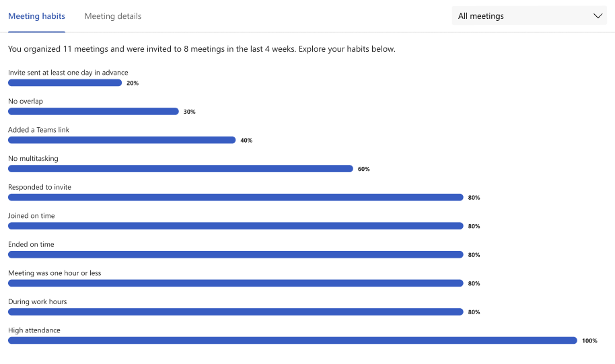615x364 pixels.
Task: Click the 30% value for No overlap
Action: (x=189, y=112)
